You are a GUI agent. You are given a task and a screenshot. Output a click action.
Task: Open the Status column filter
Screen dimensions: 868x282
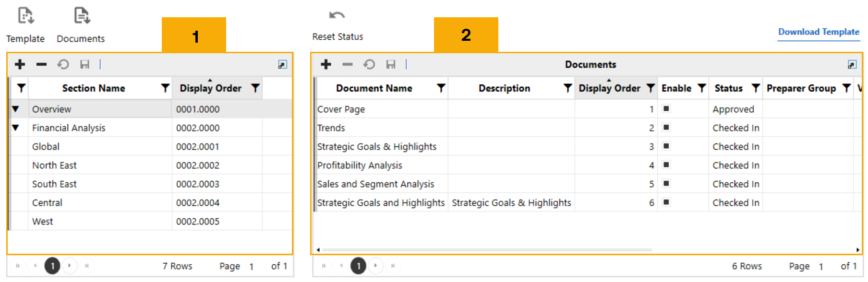tap(756, 88)
